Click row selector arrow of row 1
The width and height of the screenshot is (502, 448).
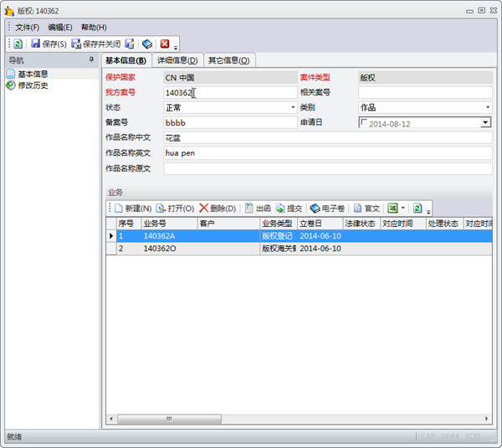(111, 236)
